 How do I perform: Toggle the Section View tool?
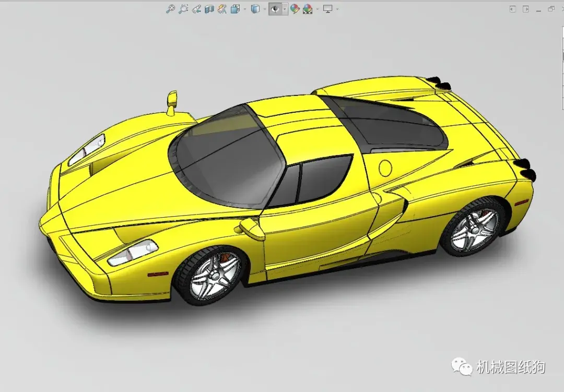[x=208, y=9]
